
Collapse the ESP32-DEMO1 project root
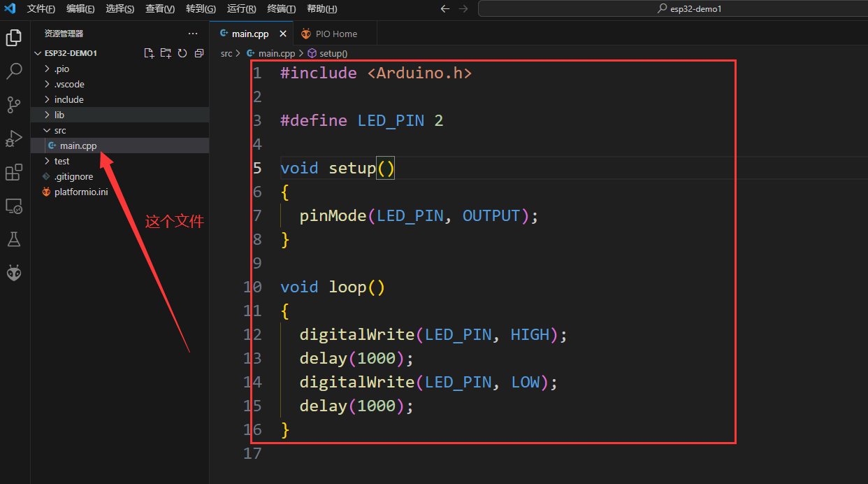120,53
